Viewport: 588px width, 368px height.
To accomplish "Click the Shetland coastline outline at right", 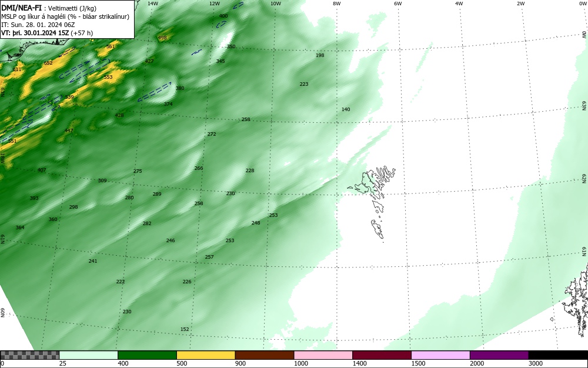I will (576, 300).
